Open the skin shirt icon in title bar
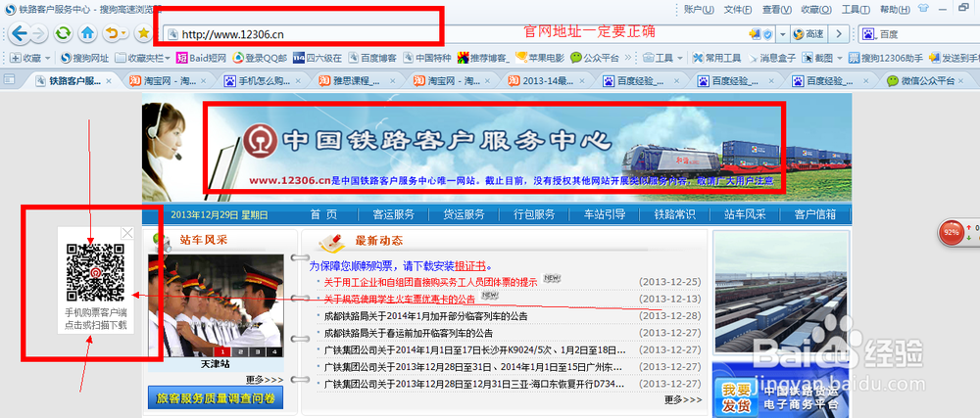 coord(924,9)
